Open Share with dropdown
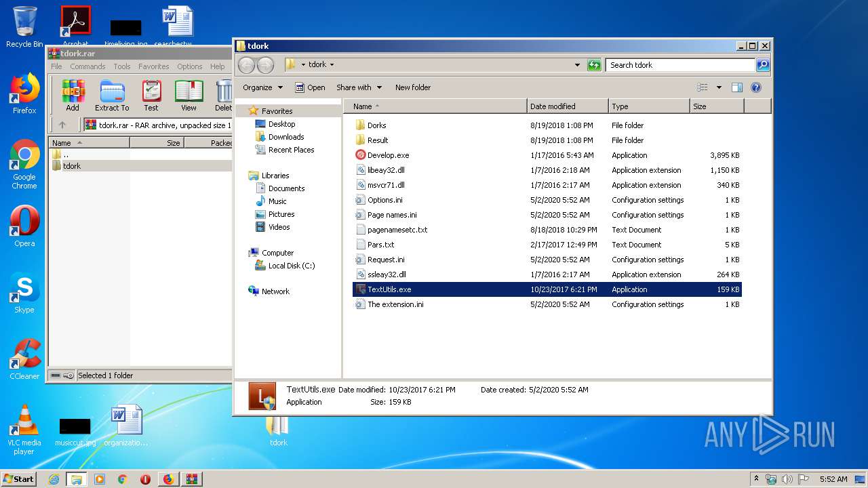The width and height of the screenshot is (868, 488). [359, 87]
